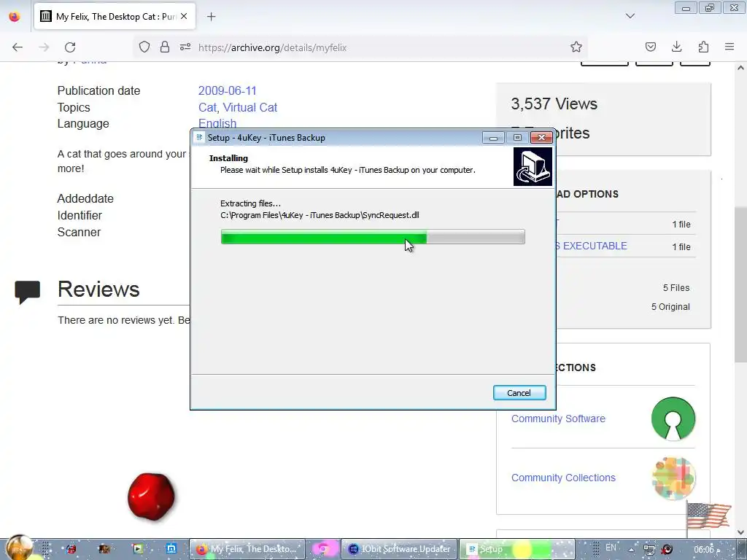Screen dimensions: 747x560
Task: Click the 5 Original text
Action: (x=670, y=307)
